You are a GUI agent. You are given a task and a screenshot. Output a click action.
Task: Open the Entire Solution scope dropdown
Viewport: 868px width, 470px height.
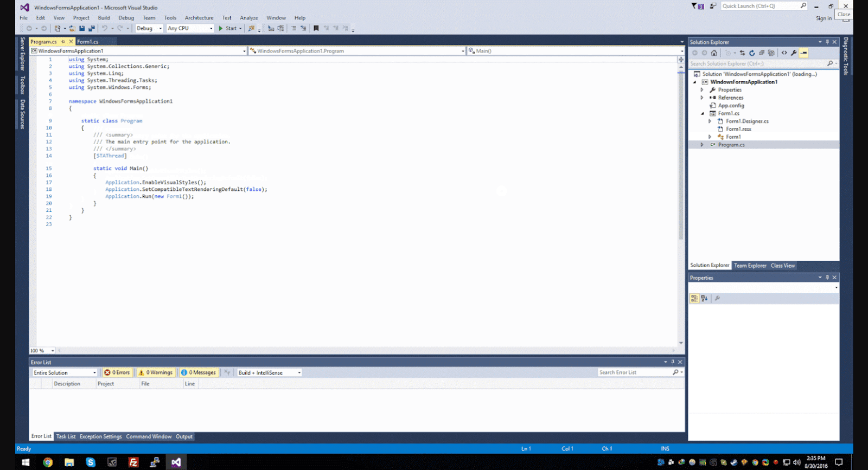[65, 372]
